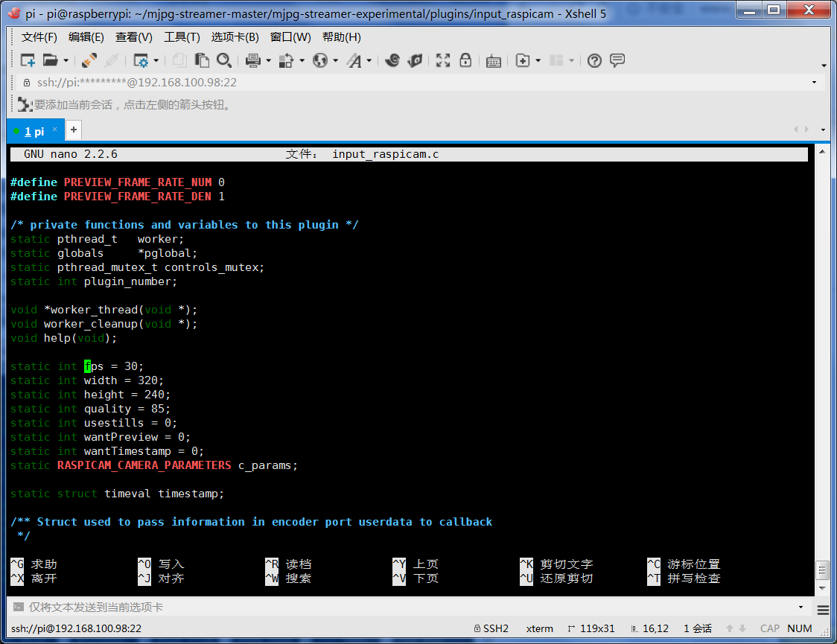837x644 pixels.
Task: Click the status bar download arrow icon
Action: (x=742, y=628)
